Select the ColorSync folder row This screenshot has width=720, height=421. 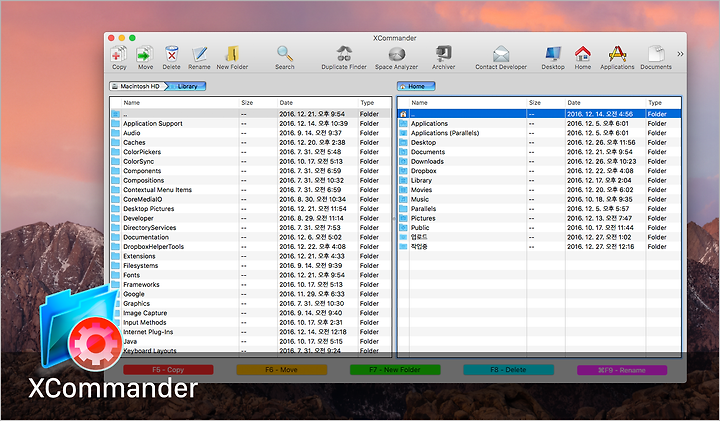(251, 162)
